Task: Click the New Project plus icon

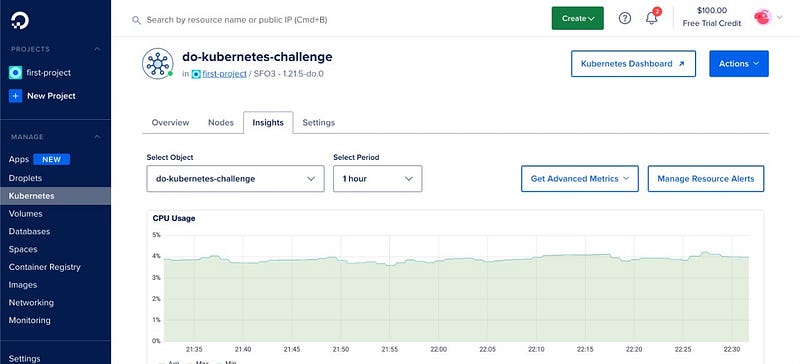Action: (x=15, y=95)
